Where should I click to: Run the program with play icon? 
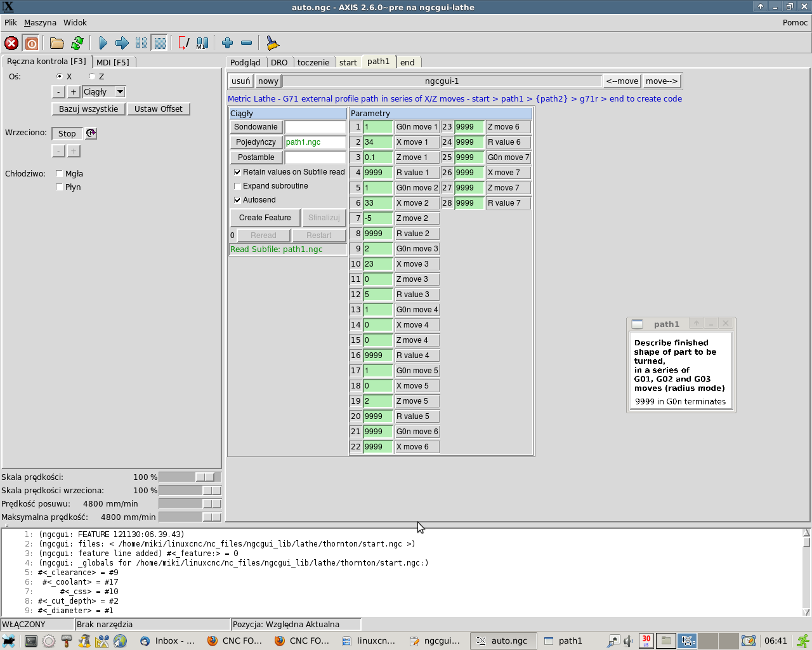(103, 43)
